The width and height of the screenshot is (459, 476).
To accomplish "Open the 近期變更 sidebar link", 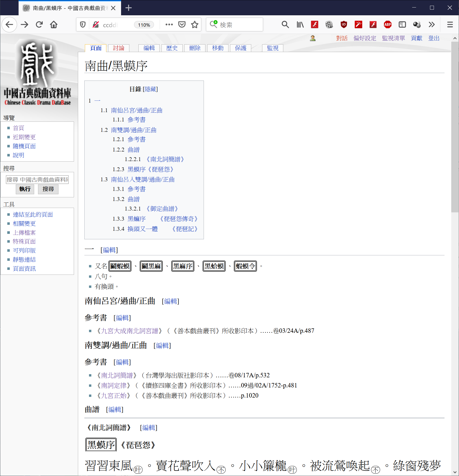I will [x=24, y=137].
